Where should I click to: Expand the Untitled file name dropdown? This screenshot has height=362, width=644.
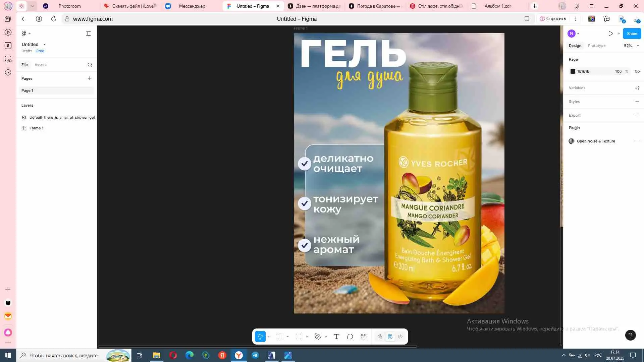[45, 44]
